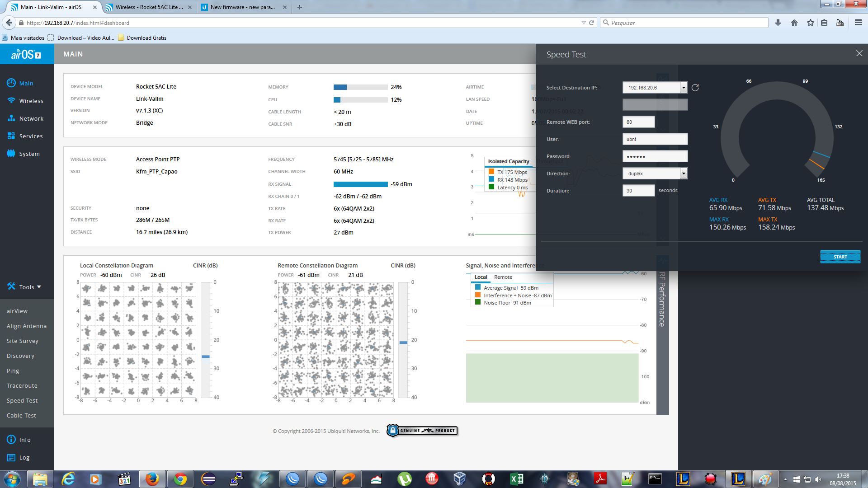This screenshot has width=868, height=488.
Task: Open the Network section icon
Action: (x=11, y=118)
